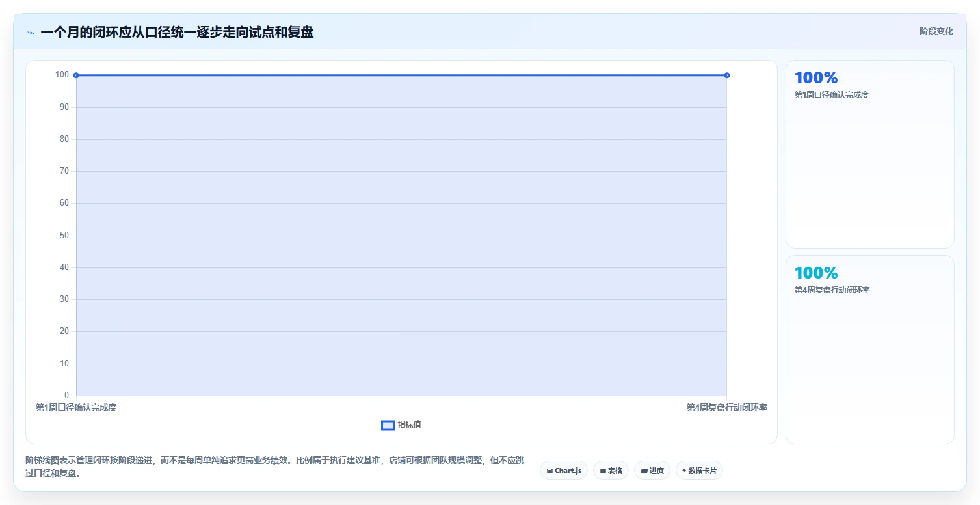Click x-axis label 第1周口径确认完成度
This screenshot has height=505, width=980.
coord(76,407)
